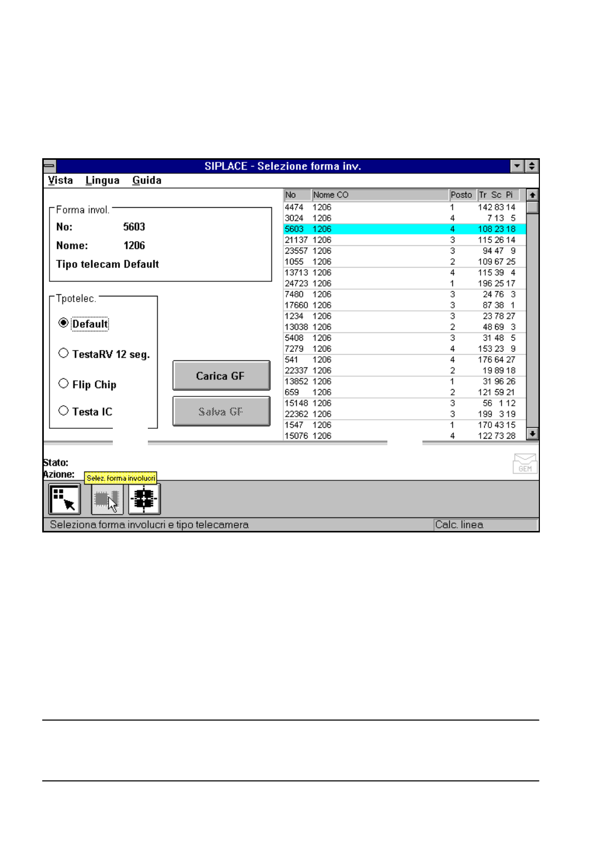Click the Salva GF button
Image resolution: width=612 pixels, height=868 pixels.
(221, 411)
